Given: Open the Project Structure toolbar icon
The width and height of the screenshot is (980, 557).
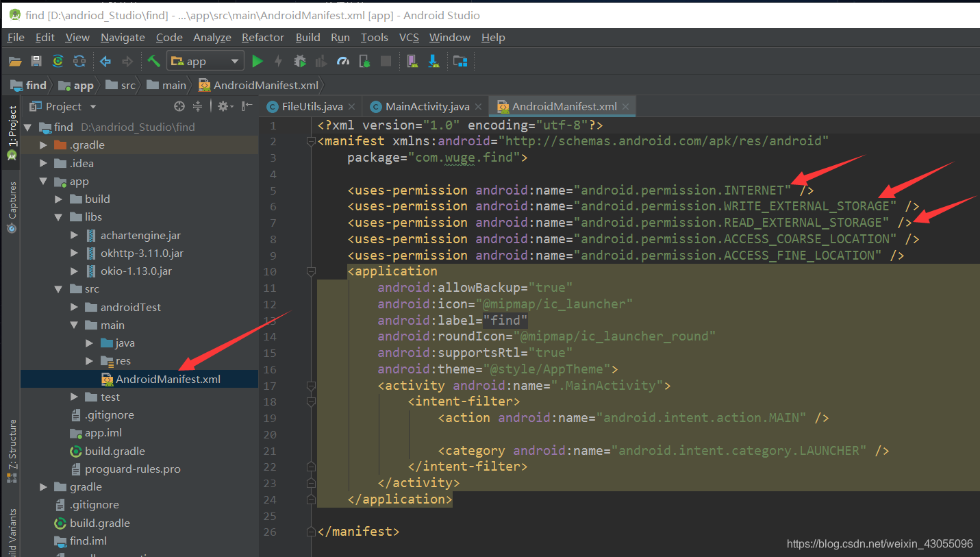Looking at the screenshot, I should pyautogui.click(x=460, y=62).
